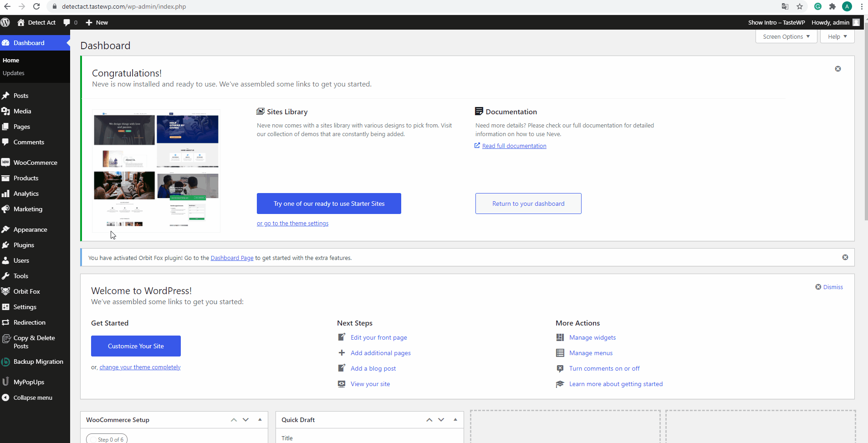868x443 pixels.
Task: Follow the go to theme settings link
Action: [x=292, y=223]
